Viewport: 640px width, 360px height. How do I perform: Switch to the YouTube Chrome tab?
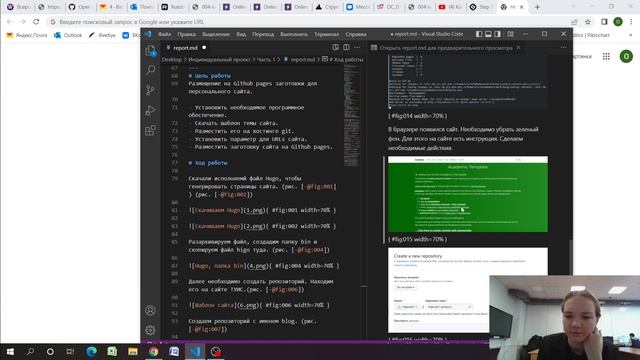click(450, 7)
